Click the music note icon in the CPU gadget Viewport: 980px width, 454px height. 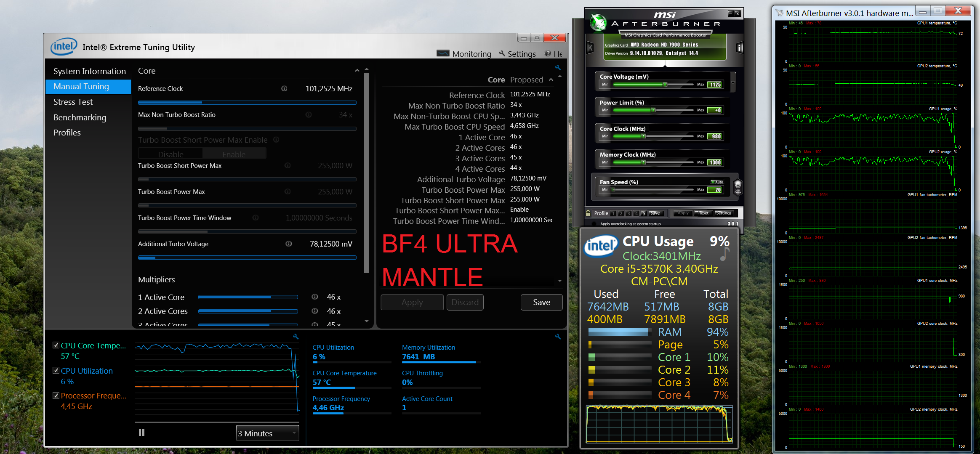pos(724,254)
